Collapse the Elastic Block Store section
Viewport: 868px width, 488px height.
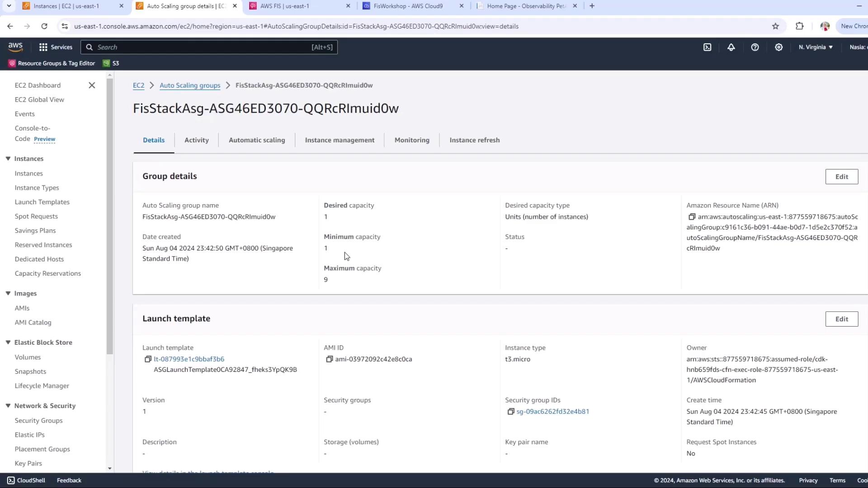[8, 343]
